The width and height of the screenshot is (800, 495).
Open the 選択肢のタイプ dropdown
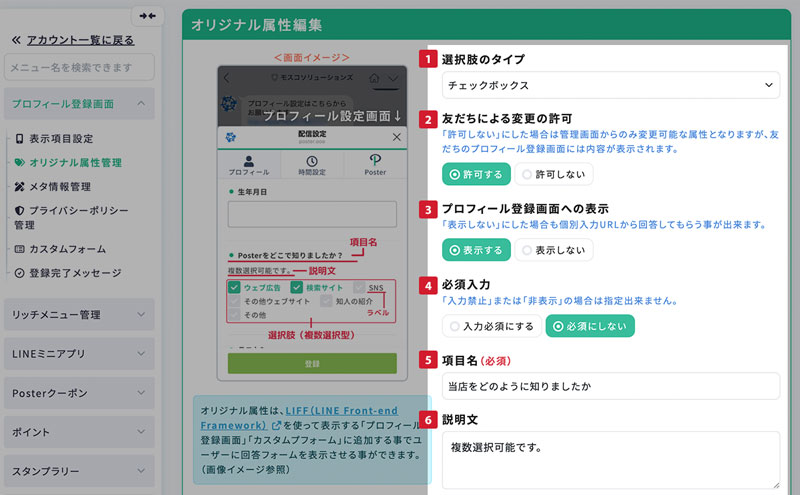tap(610, 85)
